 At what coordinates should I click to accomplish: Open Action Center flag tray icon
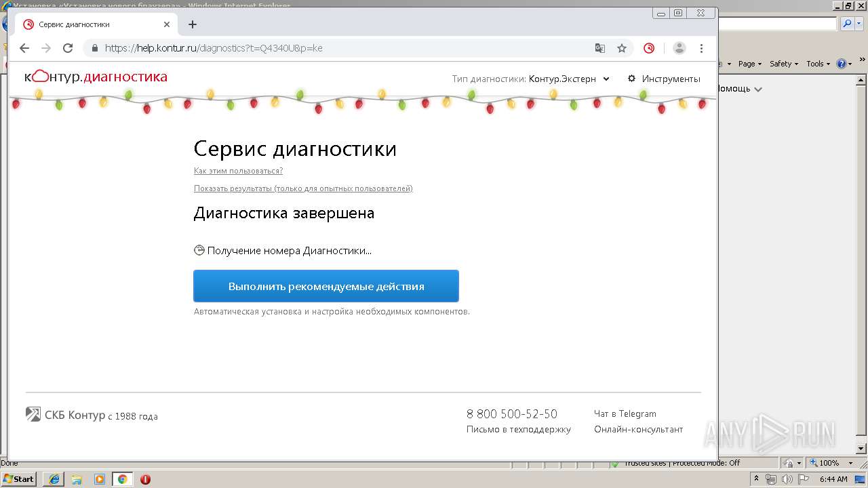point(802,479)
